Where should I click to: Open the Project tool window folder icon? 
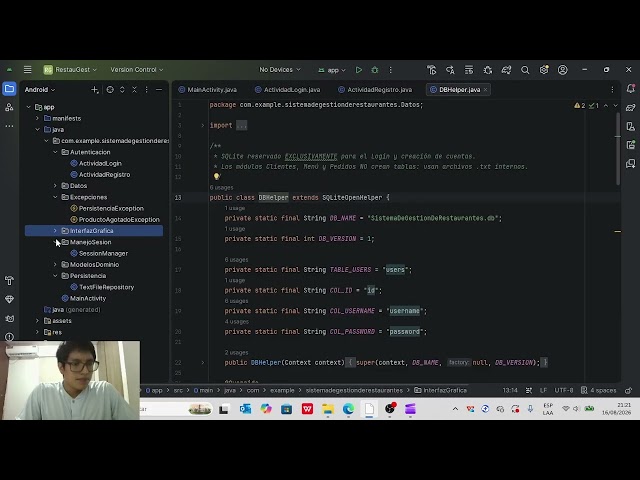coord(9,89)
